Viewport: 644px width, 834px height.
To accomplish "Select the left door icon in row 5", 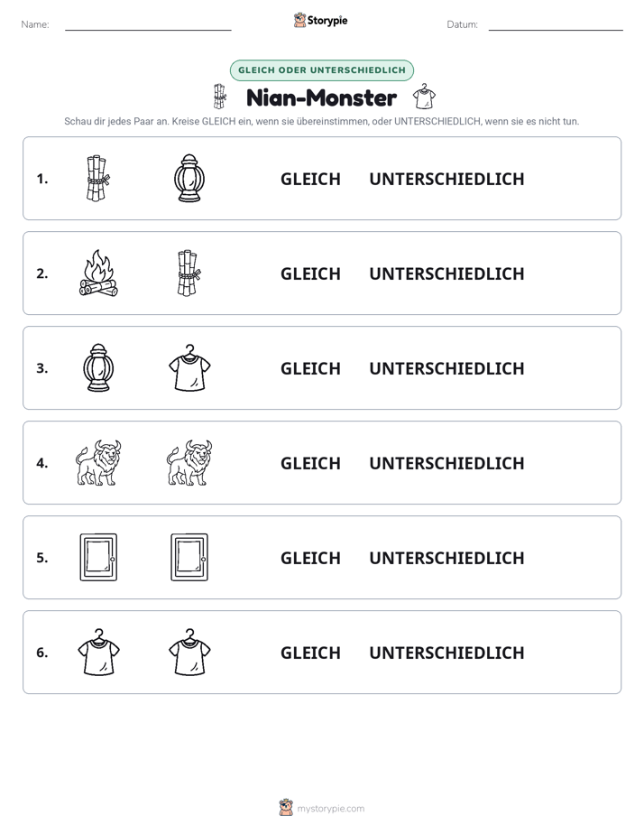I will 98,557.
